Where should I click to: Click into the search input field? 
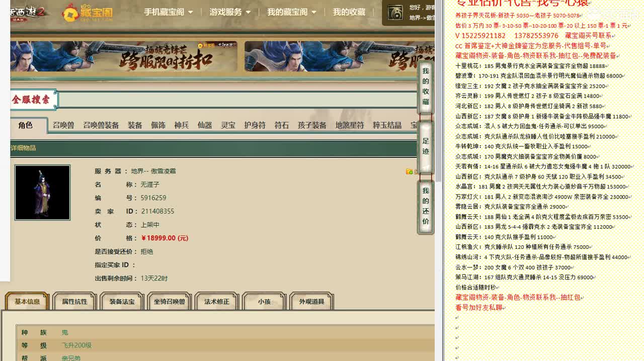[x=238, y=100]
